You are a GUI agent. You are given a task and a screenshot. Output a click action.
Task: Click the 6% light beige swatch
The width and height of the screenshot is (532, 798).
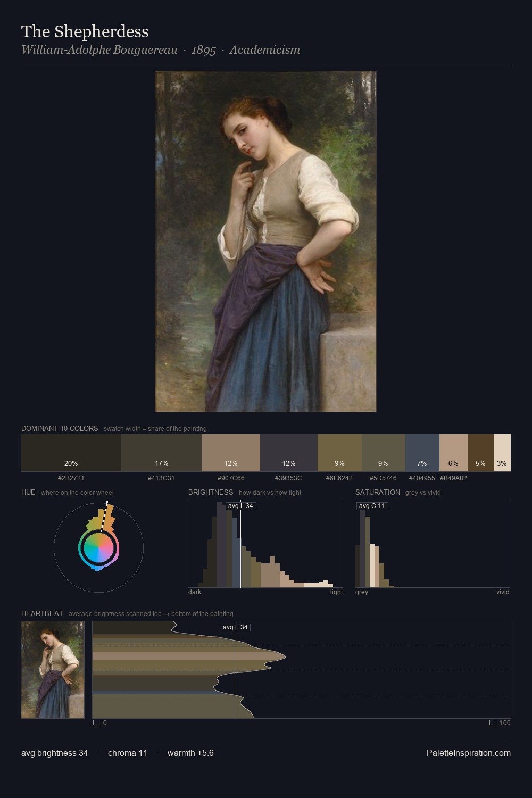[x=453, y=453]
